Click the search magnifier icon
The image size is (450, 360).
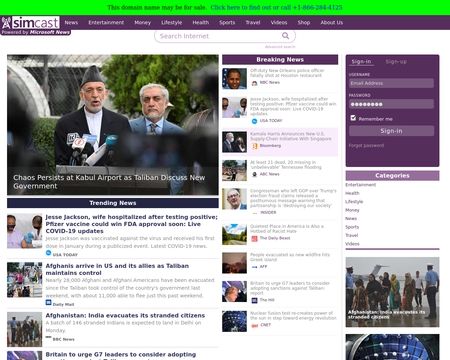(285, 36)
